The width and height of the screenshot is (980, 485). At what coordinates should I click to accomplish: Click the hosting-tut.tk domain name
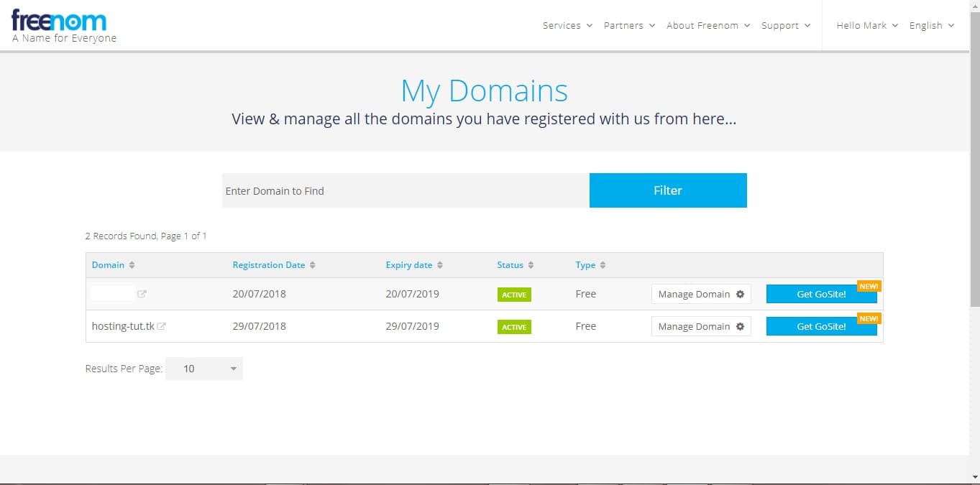point(123,326)
